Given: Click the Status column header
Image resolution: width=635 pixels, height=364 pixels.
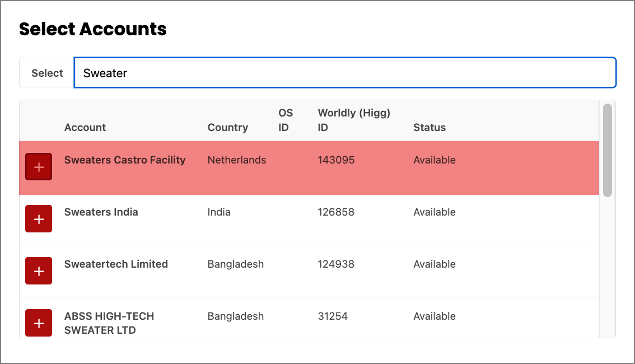Looking at the screenshot, I should click(x=429, y=128).
